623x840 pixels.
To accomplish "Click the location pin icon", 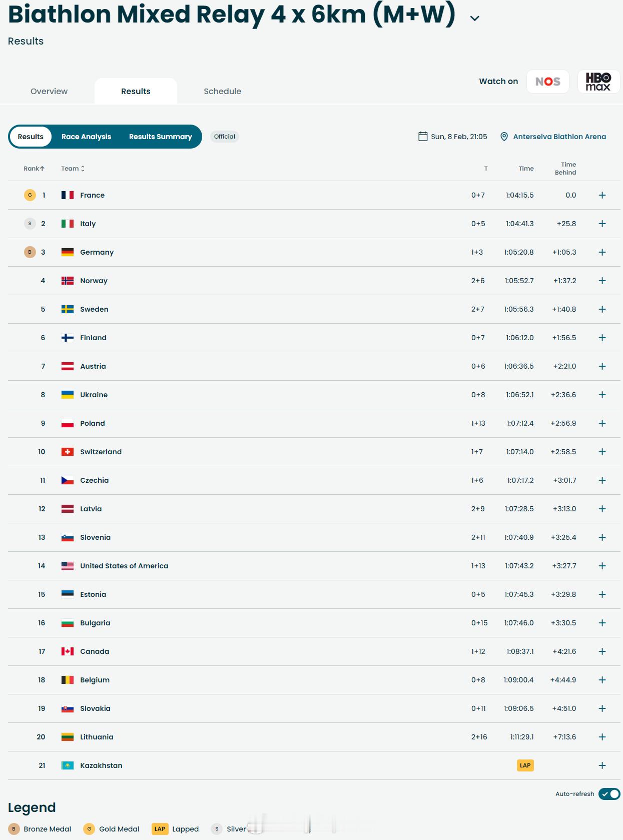I will 504,137.
